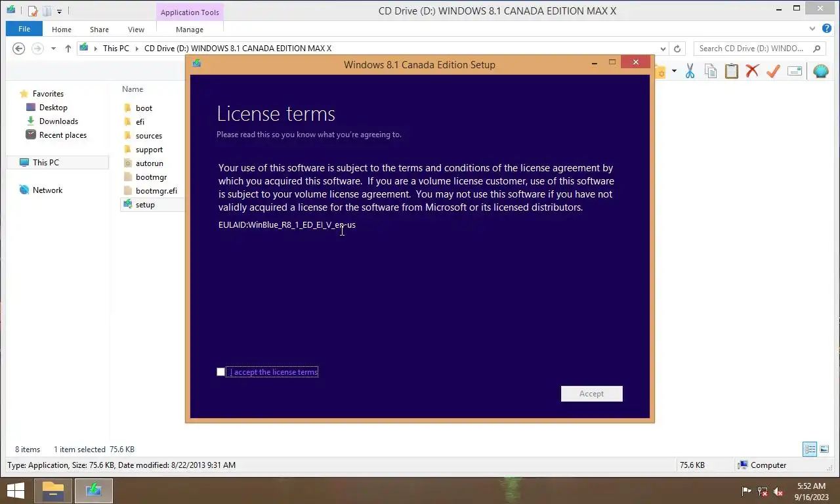The height and width of the screenshot is (504, 840).
Task: Switch to the Share ribbon tab
Action: point(100,30)
